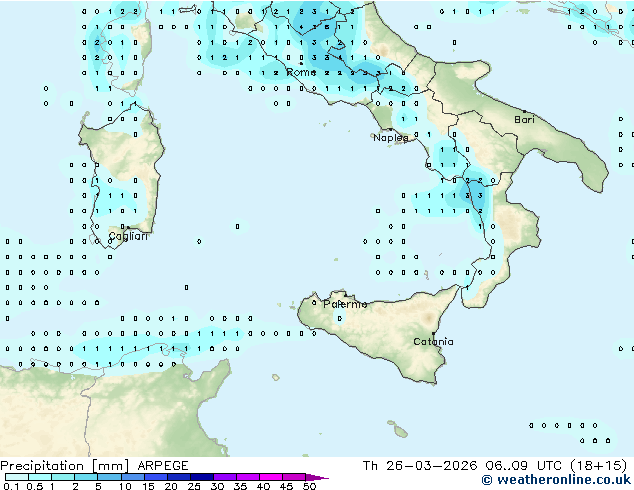Screen dimensions: 634x490
Task: Click the date 'Th 26-03-2026'
Action: (x=420, y=466)
